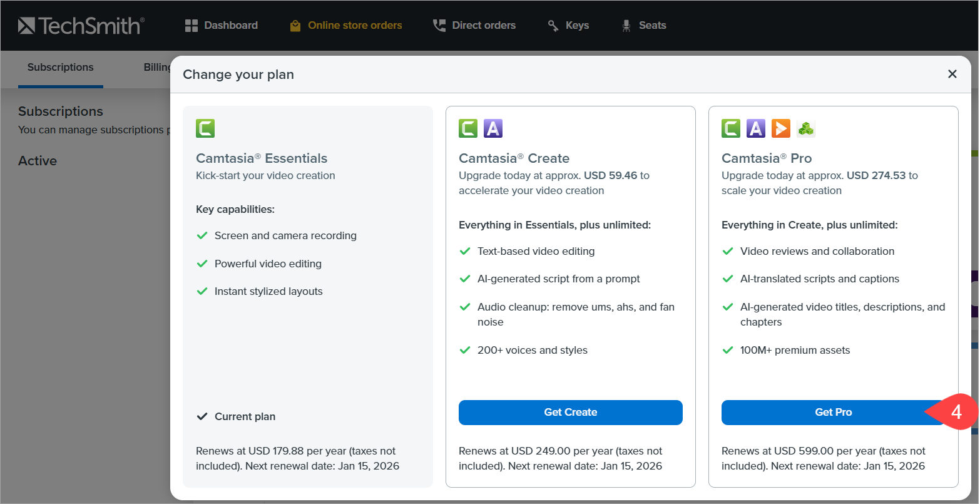Click the Direct orders phone icon
The width and height of the screenshot is (980, 504).
(439, 26)
